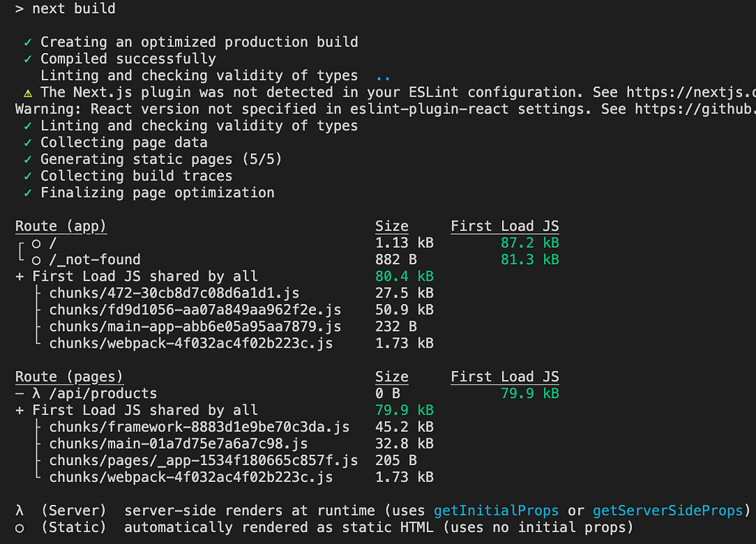Click the getServerSideProps link

(x=667, y=511)
